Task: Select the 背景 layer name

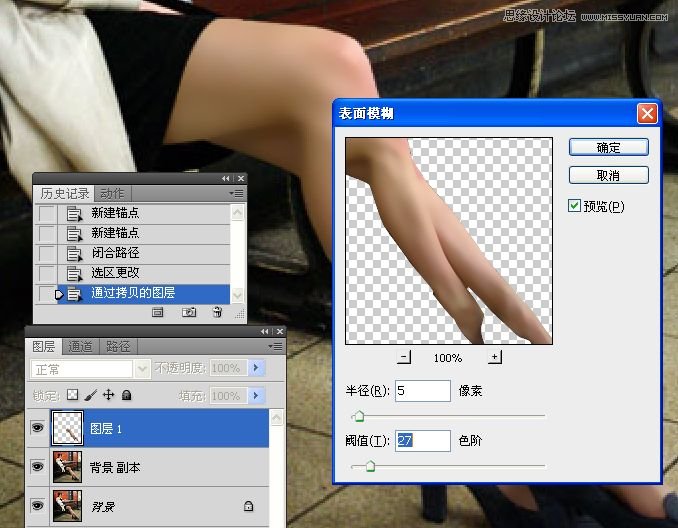Action: (x=103, y=506)
